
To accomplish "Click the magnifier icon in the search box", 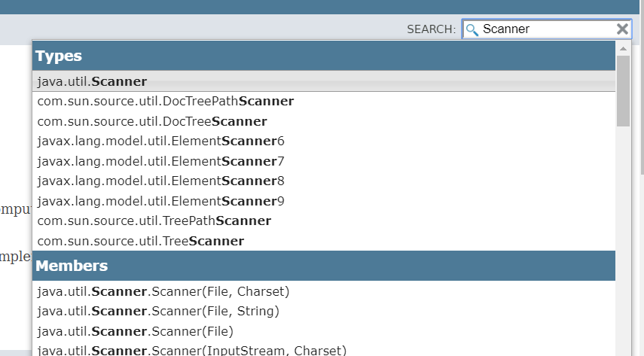I will coord(472,29).
